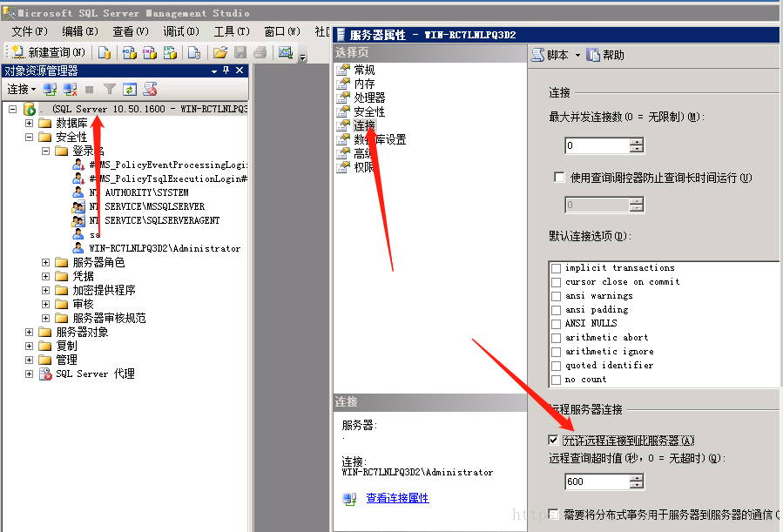Click the Analysis Services MDX query icon
The height and width of the screenshot is (532, 783).
(129, 52)
